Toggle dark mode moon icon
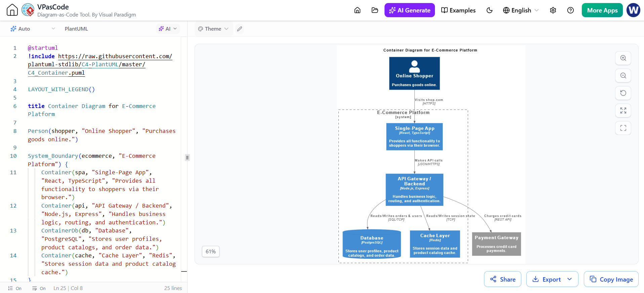644x293 pixels. [489, 10]
